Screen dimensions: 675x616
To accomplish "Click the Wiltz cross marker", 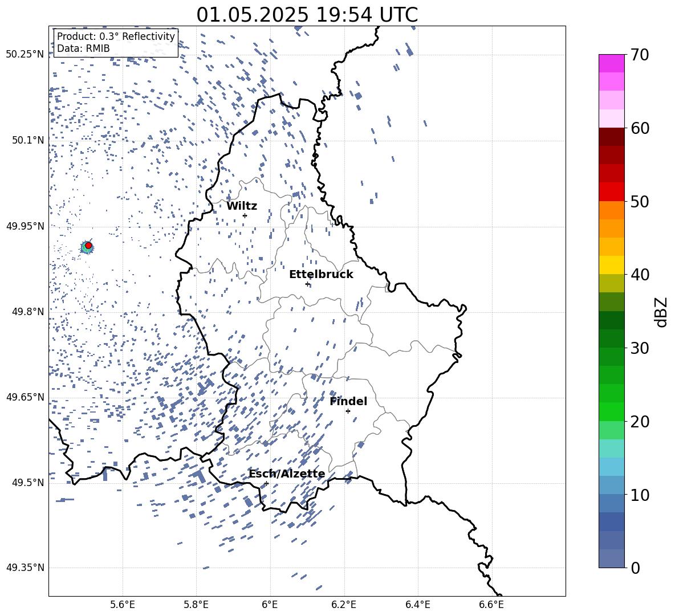I will click(x=245, y=215).
